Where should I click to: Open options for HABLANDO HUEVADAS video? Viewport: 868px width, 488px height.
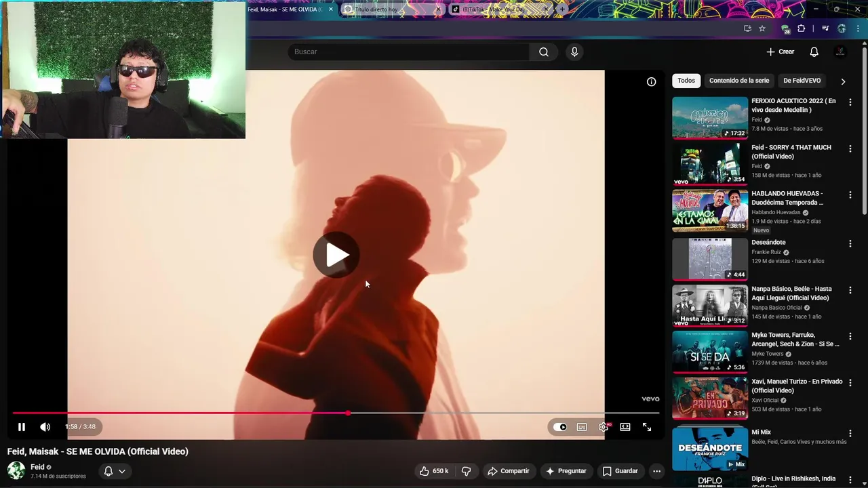tap(850, 195)
